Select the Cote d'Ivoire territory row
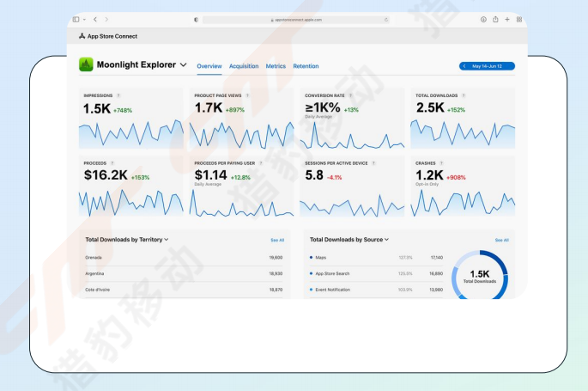 tap(184, 290)
